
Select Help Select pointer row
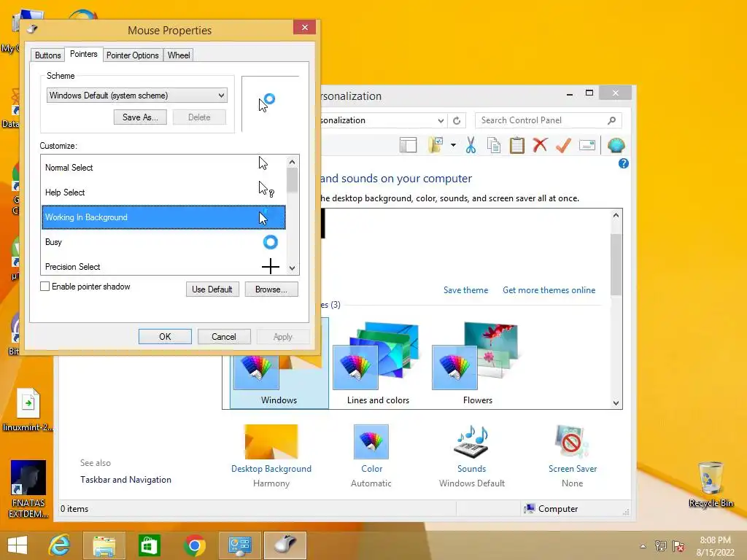click(163, 192)
